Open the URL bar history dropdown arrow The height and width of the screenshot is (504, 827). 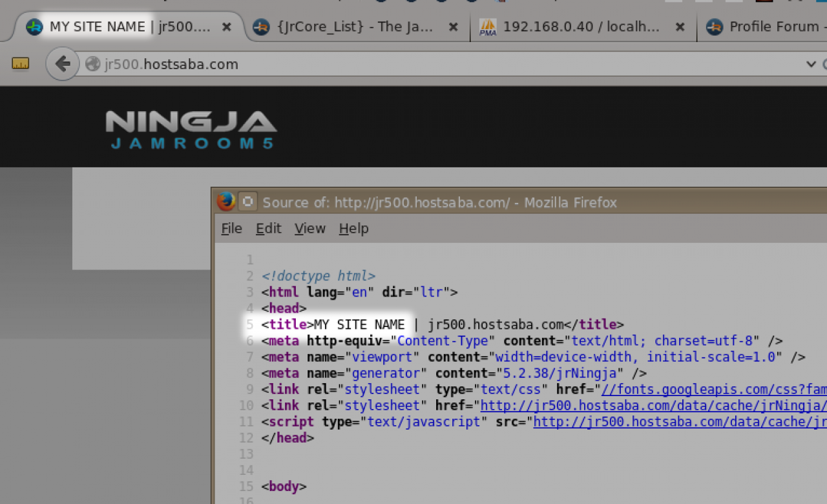point(811,64)
